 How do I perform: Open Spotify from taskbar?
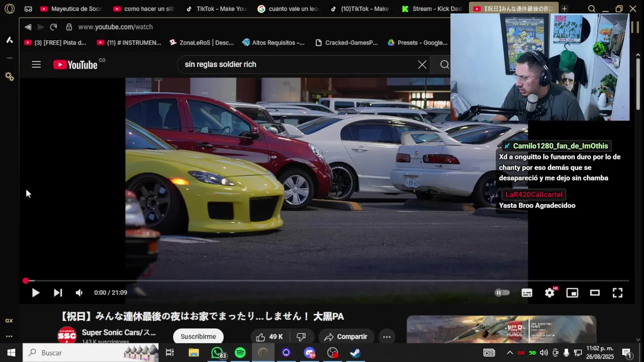tap(240, 352)
